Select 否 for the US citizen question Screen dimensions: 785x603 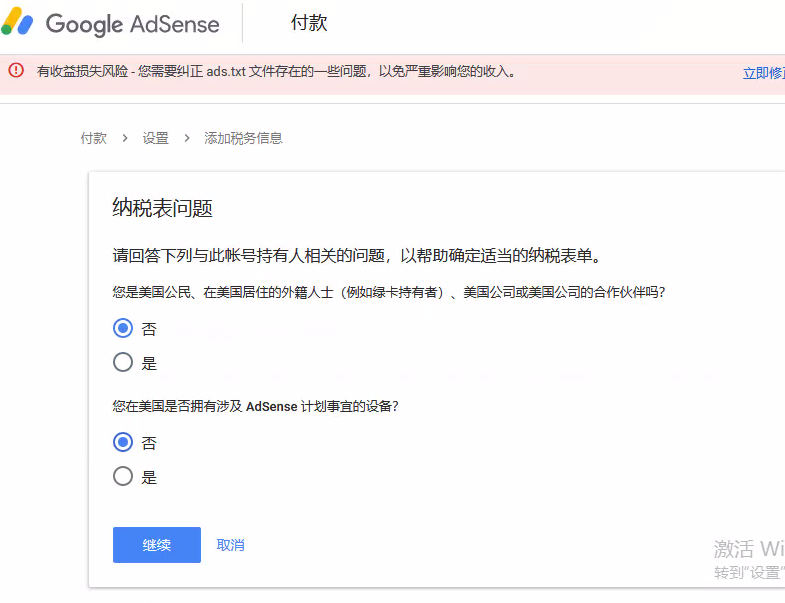tap(123, 328)
